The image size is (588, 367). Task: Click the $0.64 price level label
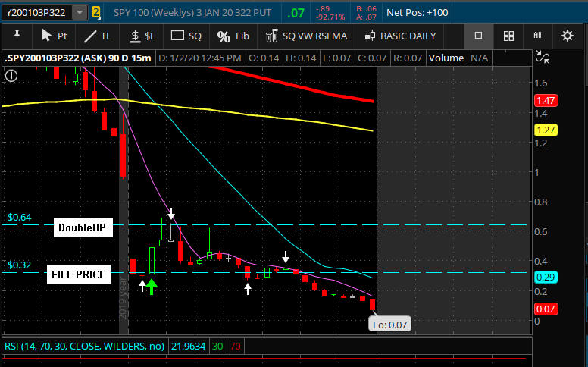coord(20,218)
